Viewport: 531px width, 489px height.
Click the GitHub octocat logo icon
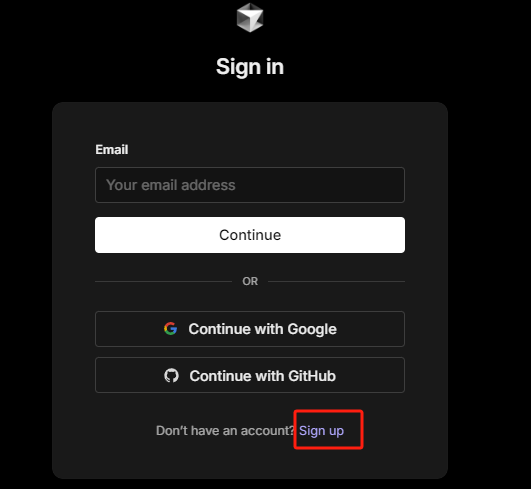[x=171, y=376]
